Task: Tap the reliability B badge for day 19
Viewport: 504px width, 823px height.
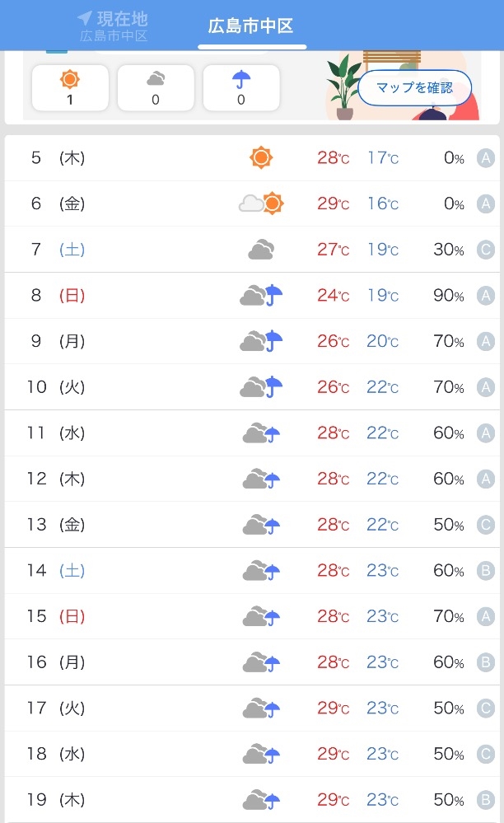Action: pos(485,799)
